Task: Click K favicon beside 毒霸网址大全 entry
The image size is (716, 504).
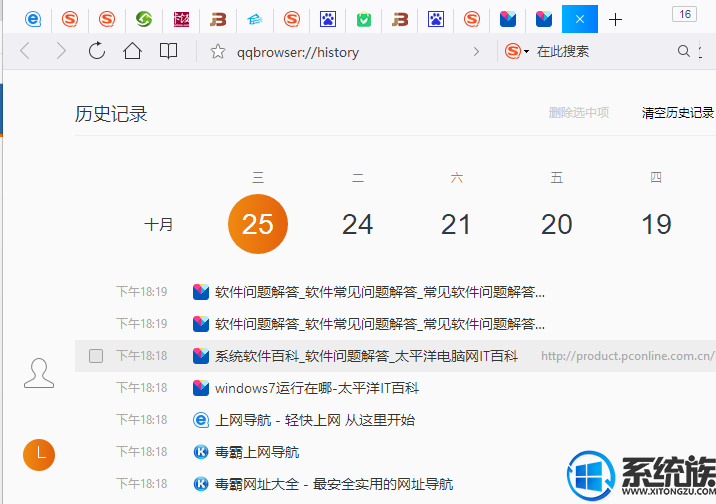Action: pos(200,484)
